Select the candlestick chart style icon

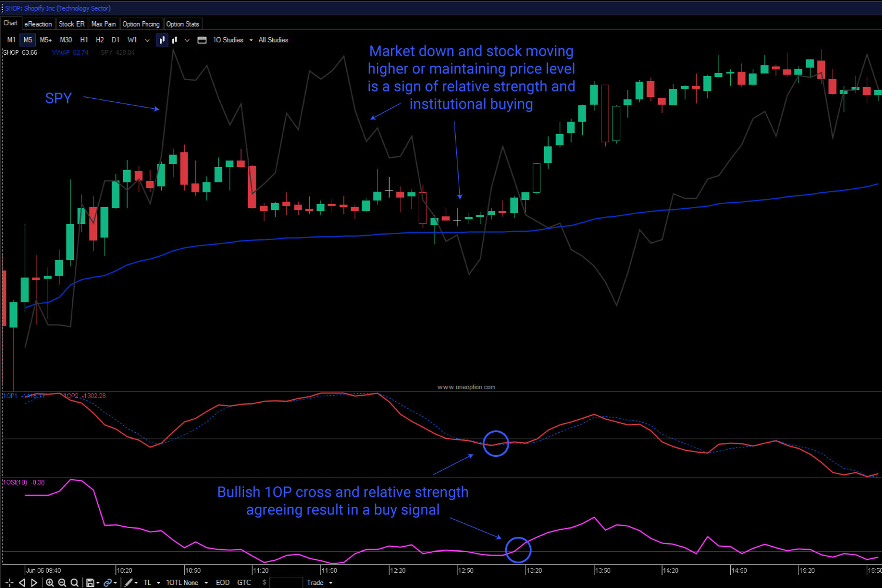point(162,39)
